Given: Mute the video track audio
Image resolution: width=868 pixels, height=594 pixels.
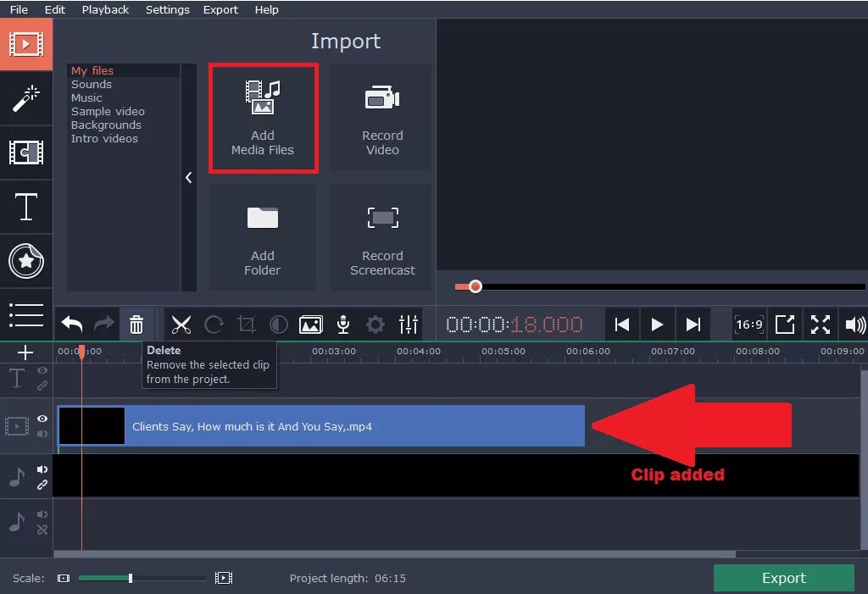Looking at the screenshot, I should click(42, 434).
